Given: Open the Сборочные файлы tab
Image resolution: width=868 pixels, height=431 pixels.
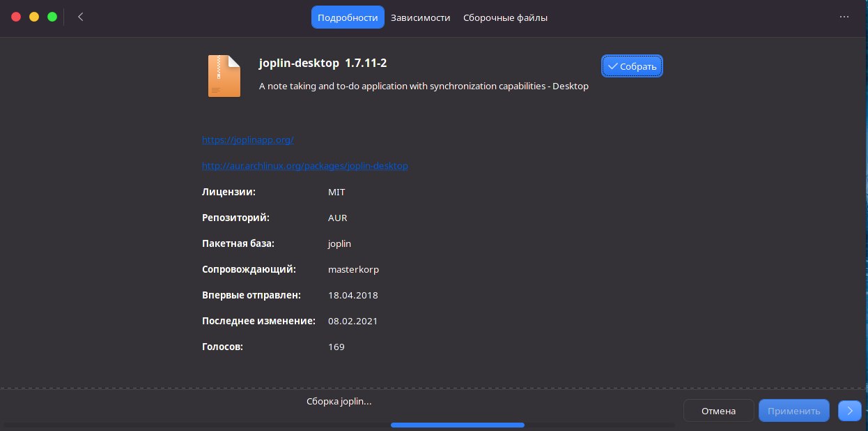Looking at the screenshot, I should 505,17.
